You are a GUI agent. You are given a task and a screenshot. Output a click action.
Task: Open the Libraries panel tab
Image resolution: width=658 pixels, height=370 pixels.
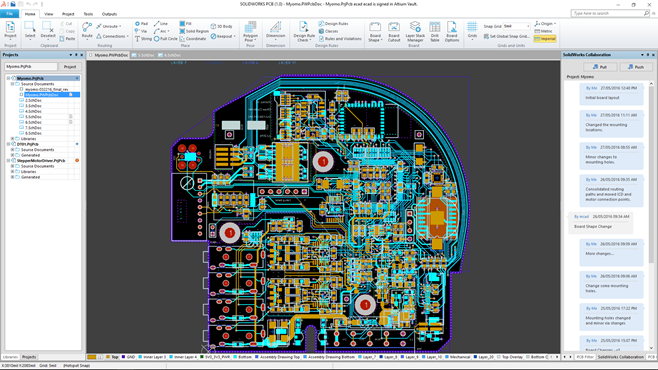pyautogui.click(x=10, y=357)
